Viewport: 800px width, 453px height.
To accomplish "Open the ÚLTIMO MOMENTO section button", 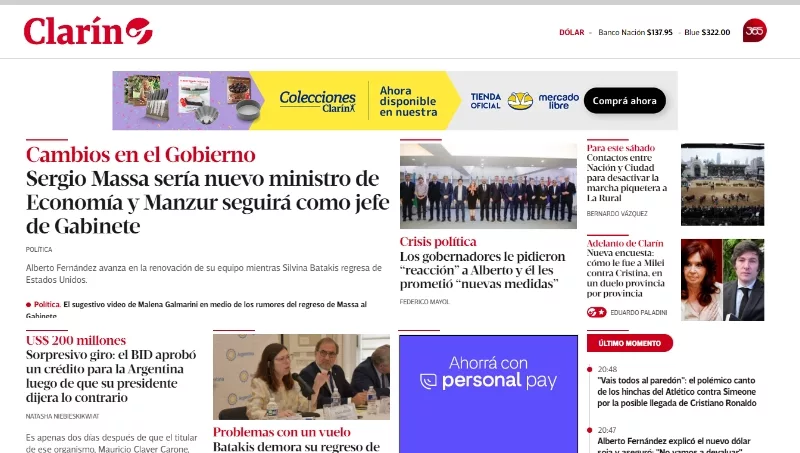I will click(630, 343).
